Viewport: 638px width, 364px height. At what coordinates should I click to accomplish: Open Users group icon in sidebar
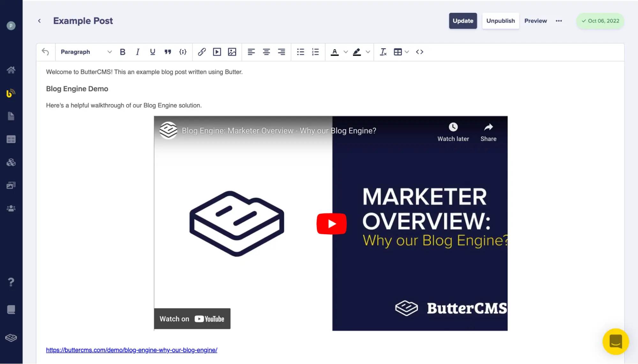[x=11, y=208]
